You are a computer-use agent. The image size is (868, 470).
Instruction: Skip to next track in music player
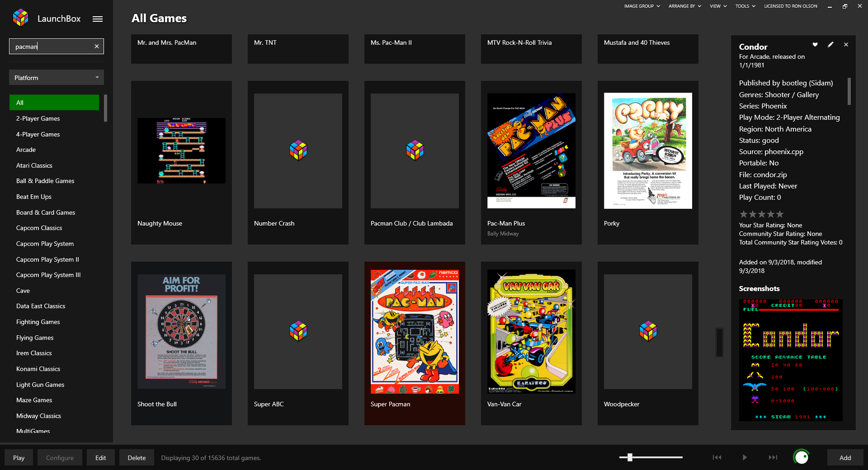click(773, 457)
